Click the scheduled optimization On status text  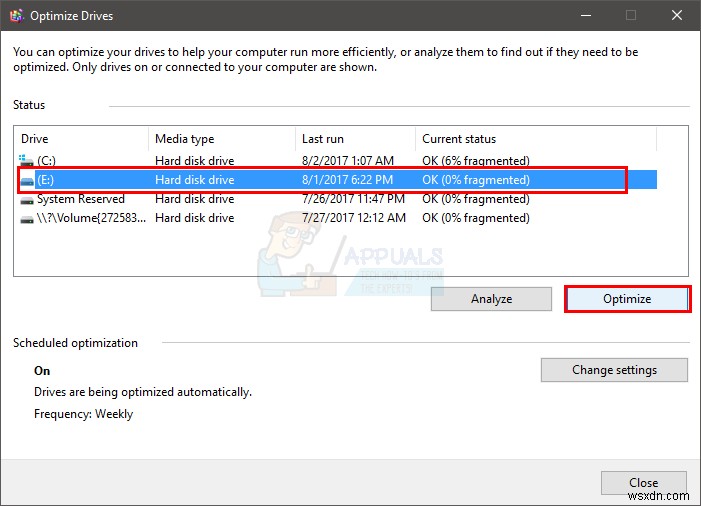click(42, 371)
